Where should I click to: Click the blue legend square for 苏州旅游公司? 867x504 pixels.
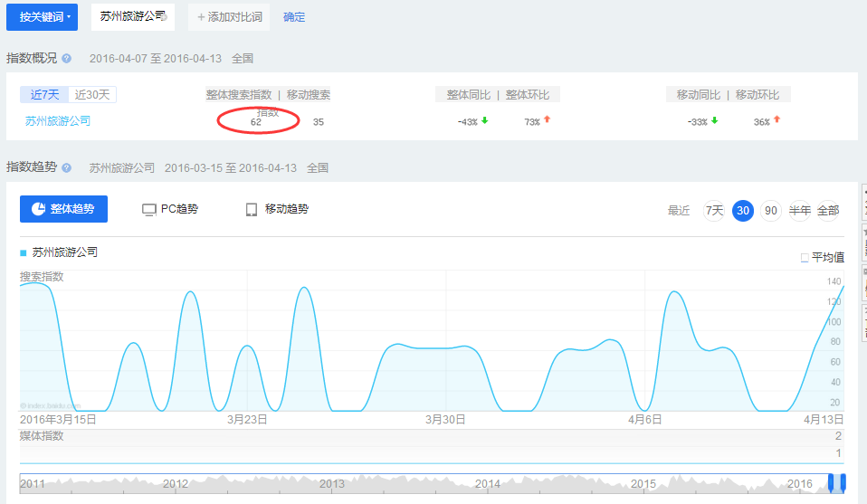point(24,253)
